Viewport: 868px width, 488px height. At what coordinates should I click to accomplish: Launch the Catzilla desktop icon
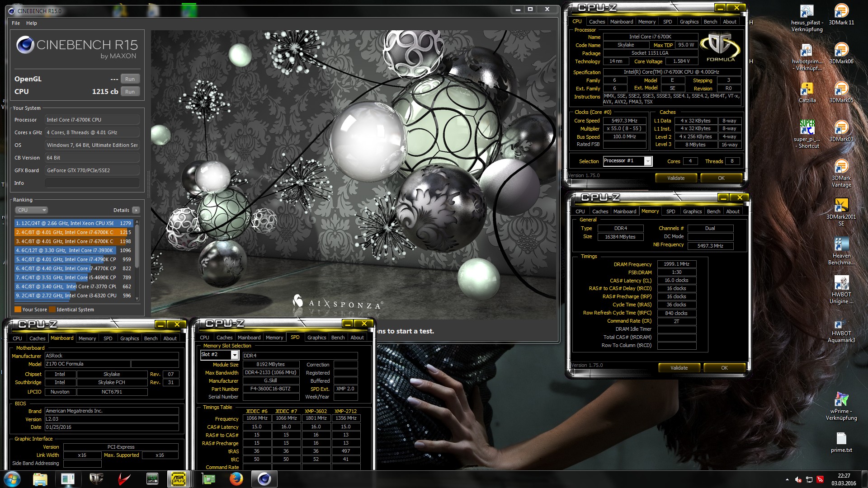click(x=807, y=92)
